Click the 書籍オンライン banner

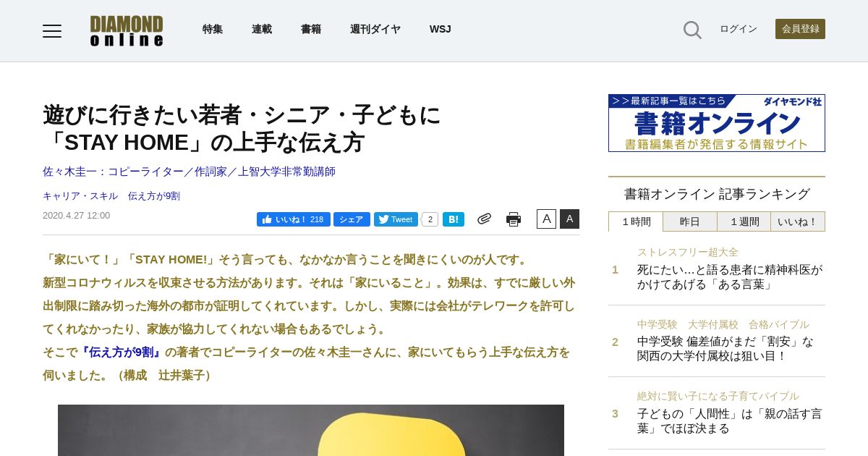[x=717, y=123]
